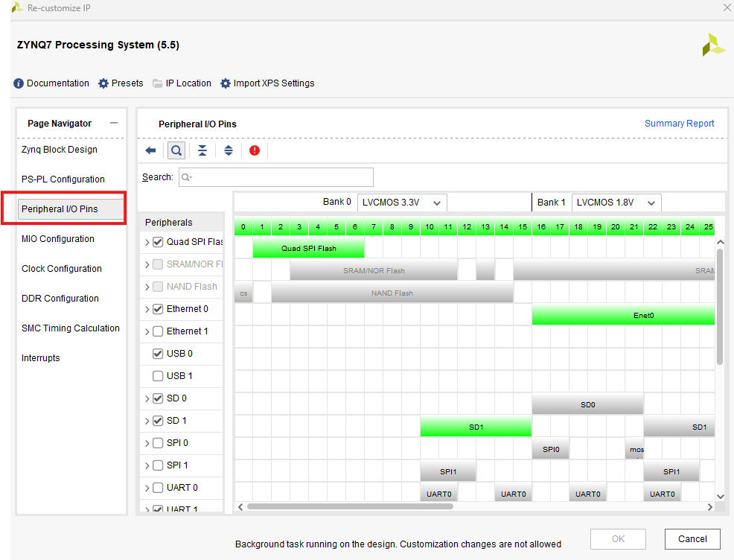
Task: Enable the SPI 0 checkbox
Action: pyautogui.click(x=159, y=443)
